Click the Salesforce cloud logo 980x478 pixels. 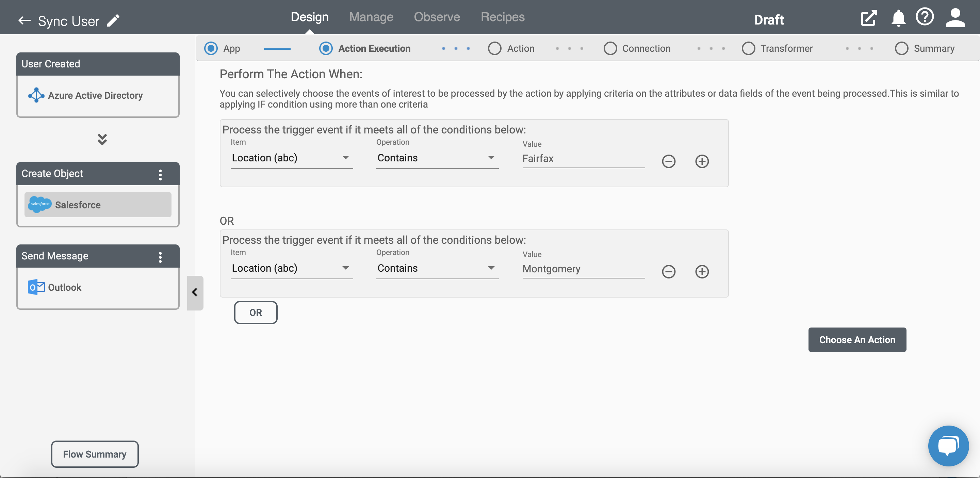pyautogui.click(x=40, y=204)
